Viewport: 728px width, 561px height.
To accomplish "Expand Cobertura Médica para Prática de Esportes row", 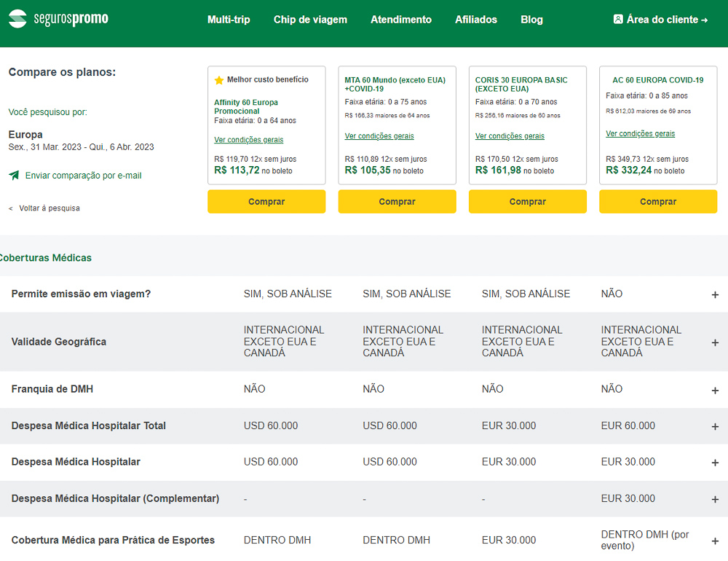I will (715, 541).
